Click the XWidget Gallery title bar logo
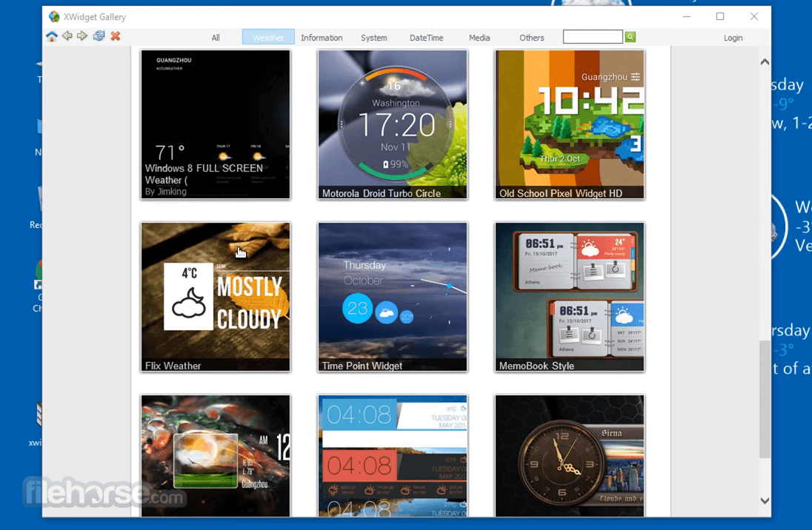Viewport: 812px width, 530px height. pyautogui.click(x=54, y=16)
